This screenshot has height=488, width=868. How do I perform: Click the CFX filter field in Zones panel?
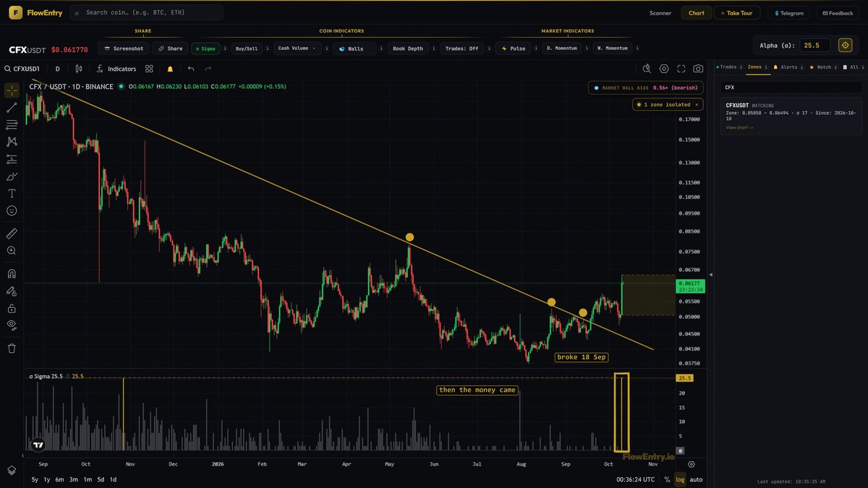(791, 87)
